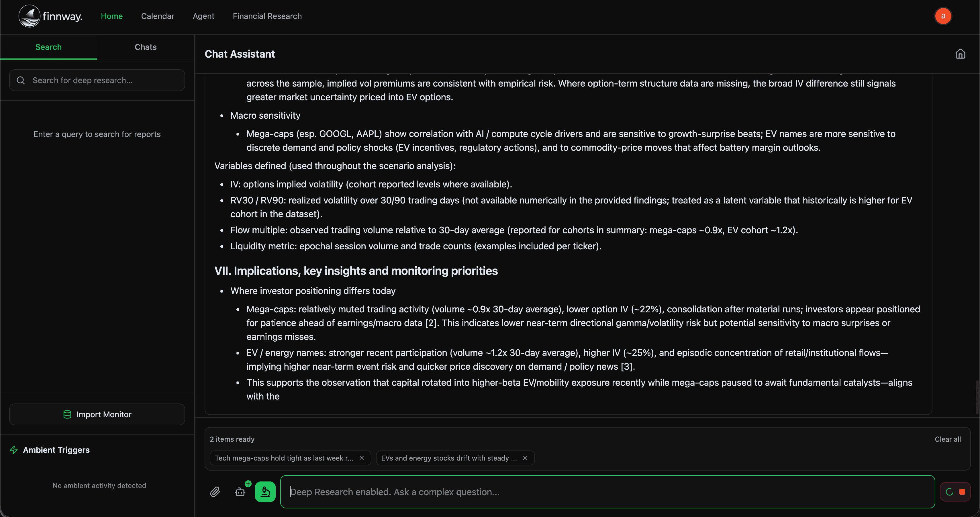Click the home icon in Chat Assistant header
Image resolution: width=980 pixels, height=517 pixels.
click(x=960, y=54)
